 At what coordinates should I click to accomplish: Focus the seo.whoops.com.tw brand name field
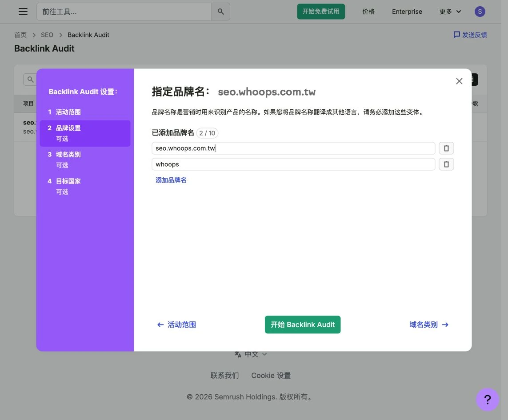coord(293,148)
